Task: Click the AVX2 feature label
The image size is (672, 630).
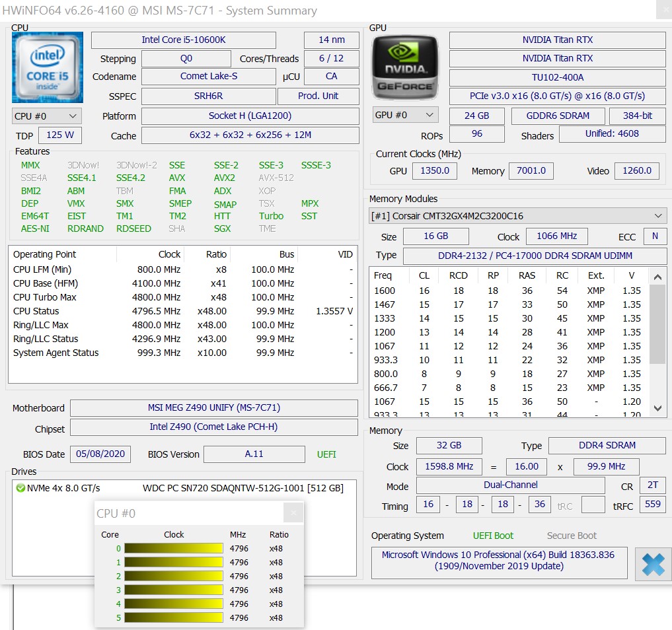Action: pyautogui.click(x=225, y=178)
